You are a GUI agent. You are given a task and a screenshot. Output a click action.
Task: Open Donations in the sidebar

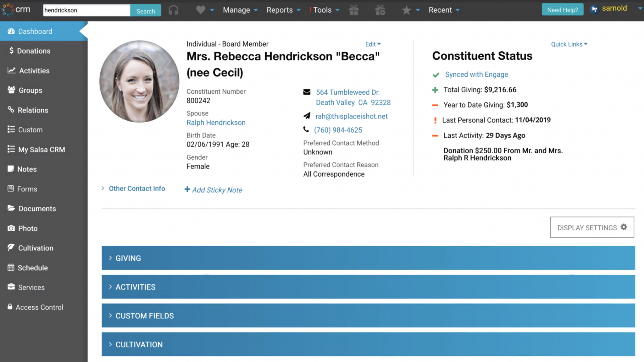coord(44,51)
